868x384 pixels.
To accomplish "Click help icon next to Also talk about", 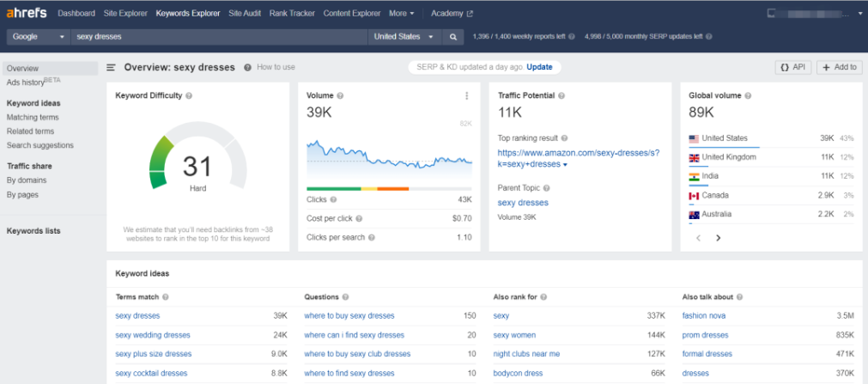I will click(739, 297).
